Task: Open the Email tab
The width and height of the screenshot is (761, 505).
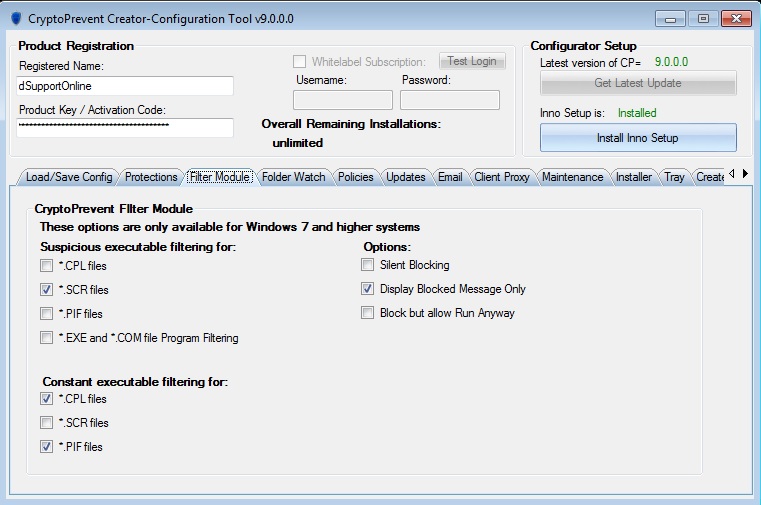Action: (450, 177)
